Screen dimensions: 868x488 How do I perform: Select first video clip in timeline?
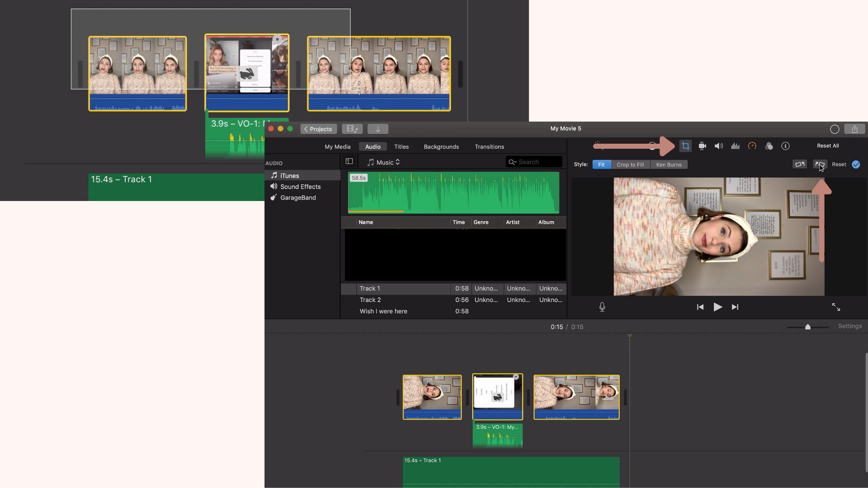[432, 397]
